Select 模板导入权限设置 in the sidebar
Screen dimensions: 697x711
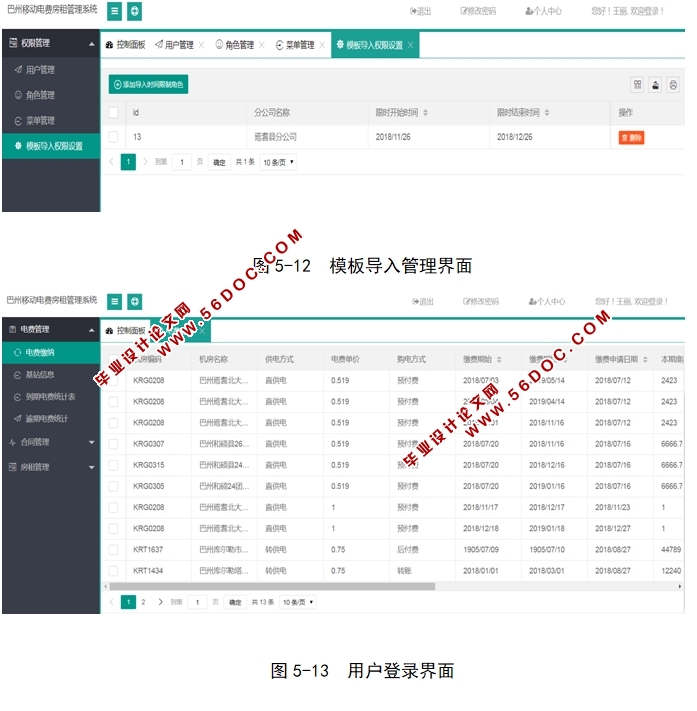51,146
